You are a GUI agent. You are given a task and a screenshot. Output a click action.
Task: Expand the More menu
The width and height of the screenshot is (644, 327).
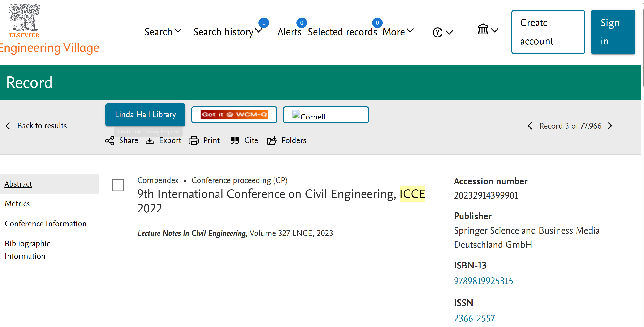point(398,32)
